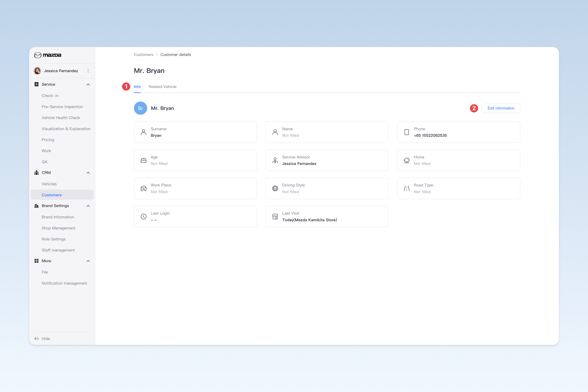
Task: Select the Customers sidebar item
Action: [62, 195]
